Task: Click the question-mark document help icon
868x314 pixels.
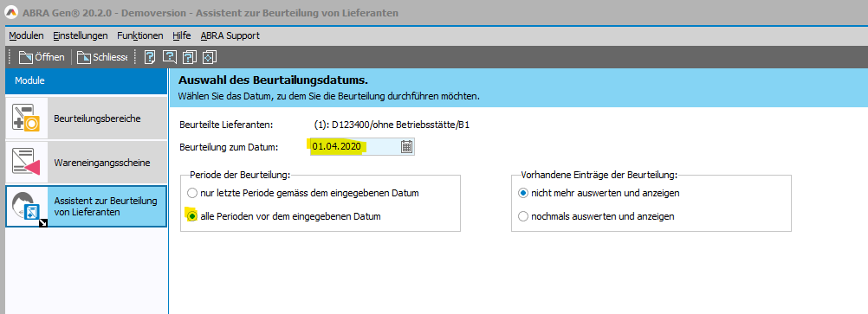Action: click(150, 57)
